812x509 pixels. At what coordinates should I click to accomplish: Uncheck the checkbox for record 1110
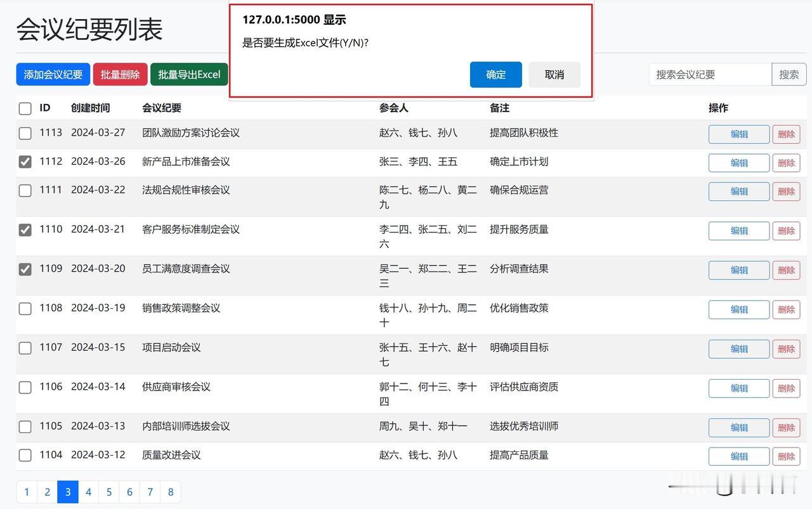(x=25, y=229)
